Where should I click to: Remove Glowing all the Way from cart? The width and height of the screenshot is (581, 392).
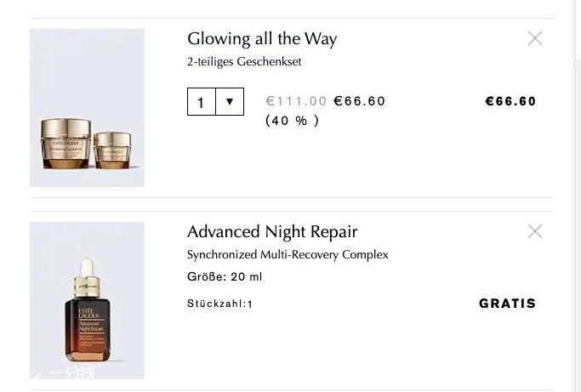pos(535,38)
